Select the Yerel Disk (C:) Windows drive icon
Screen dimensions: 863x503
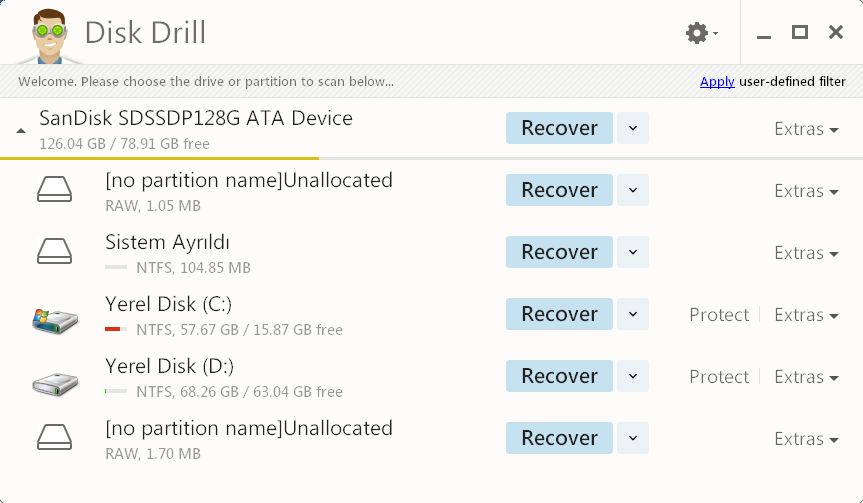point(55,321)
